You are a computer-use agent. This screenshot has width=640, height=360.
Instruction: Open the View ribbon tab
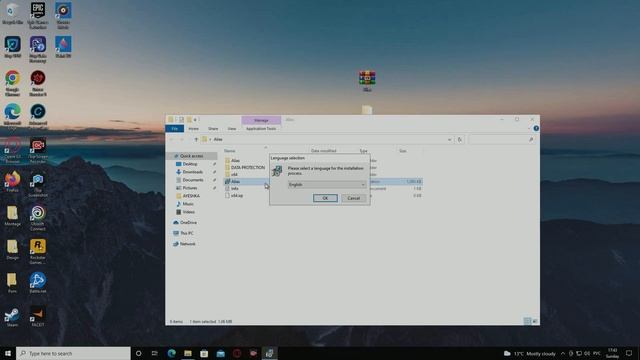click(x=232, y=129)
